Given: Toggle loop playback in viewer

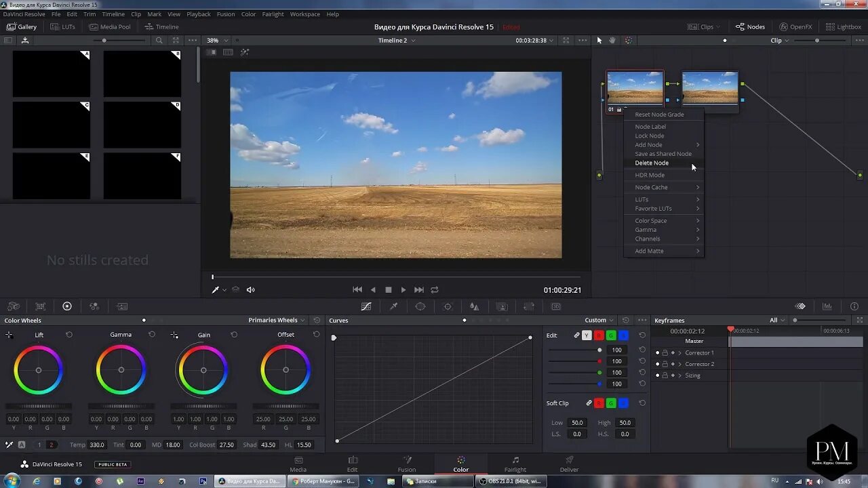Looking at the screenshot, I should [435, 290].
